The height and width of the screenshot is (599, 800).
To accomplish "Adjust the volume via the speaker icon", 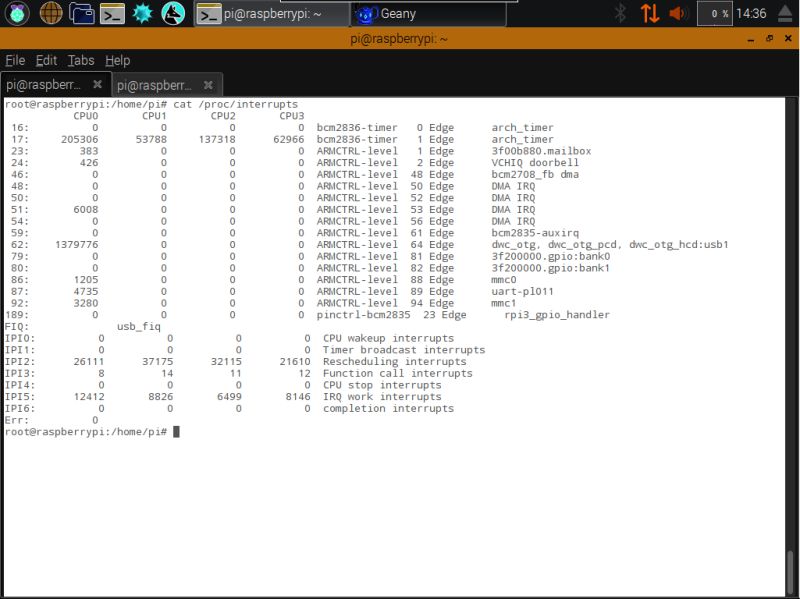I will (x=675, y=13).
